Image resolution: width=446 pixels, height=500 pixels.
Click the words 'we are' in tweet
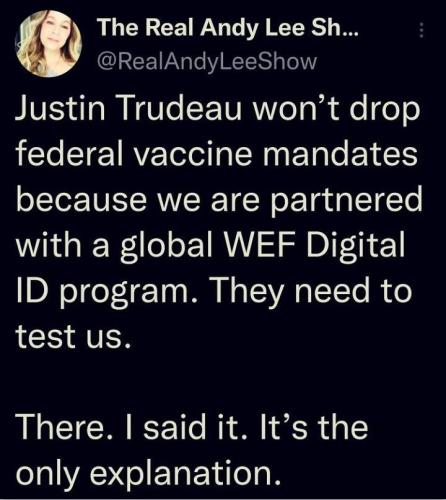[x=208, y=202]
